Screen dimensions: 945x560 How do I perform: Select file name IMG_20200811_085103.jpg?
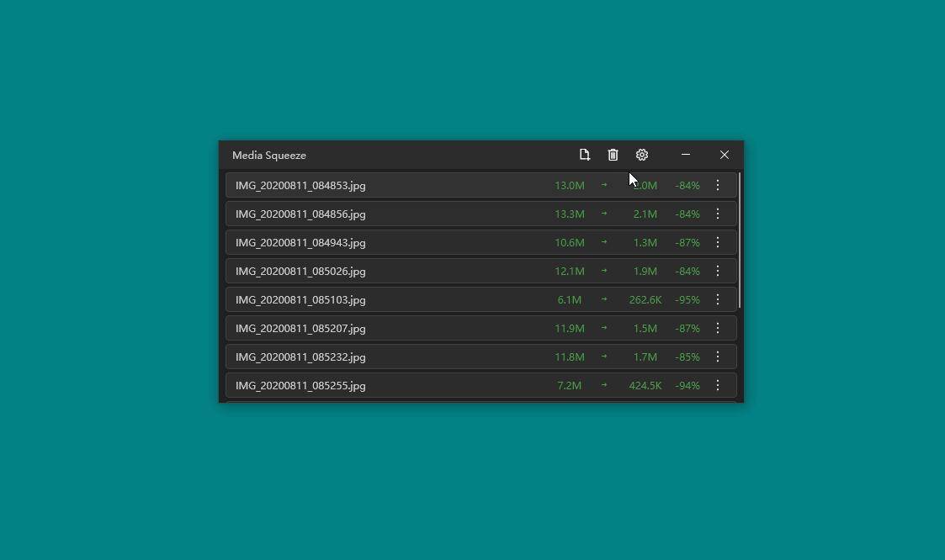point(300,300)
